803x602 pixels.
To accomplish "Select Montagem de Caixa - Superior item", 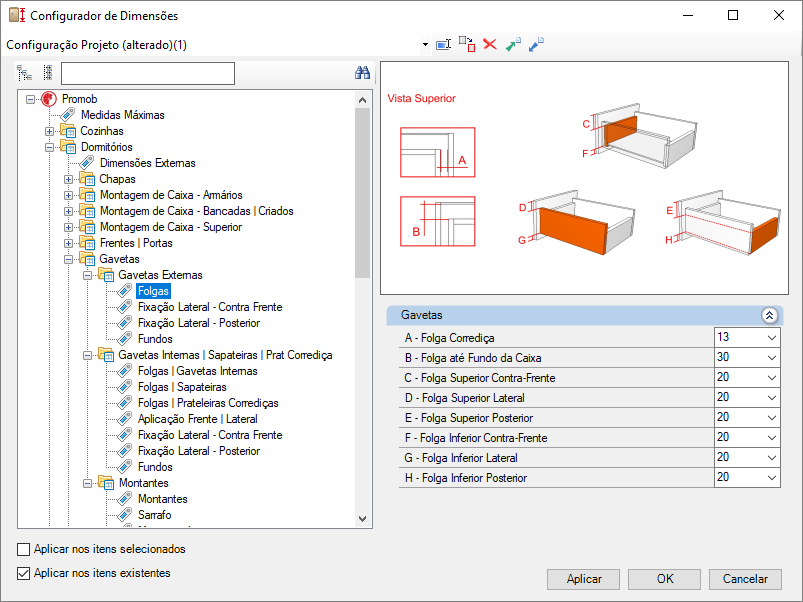I will click(171, 227).
